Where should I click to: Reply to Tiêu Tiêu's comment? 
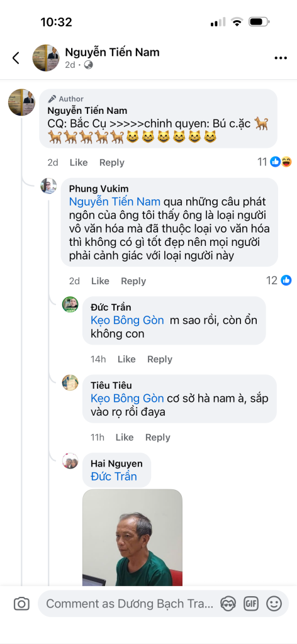(158, 438)
